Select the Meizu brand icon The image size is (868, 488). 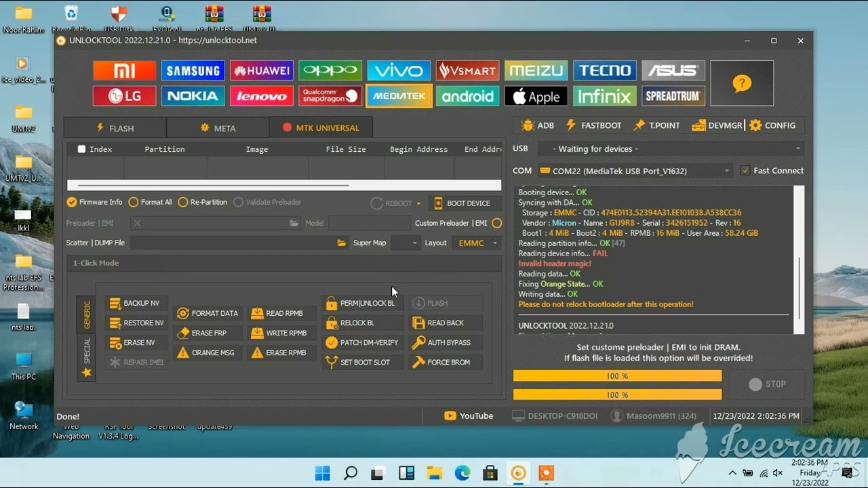click(x=536, y=70)
